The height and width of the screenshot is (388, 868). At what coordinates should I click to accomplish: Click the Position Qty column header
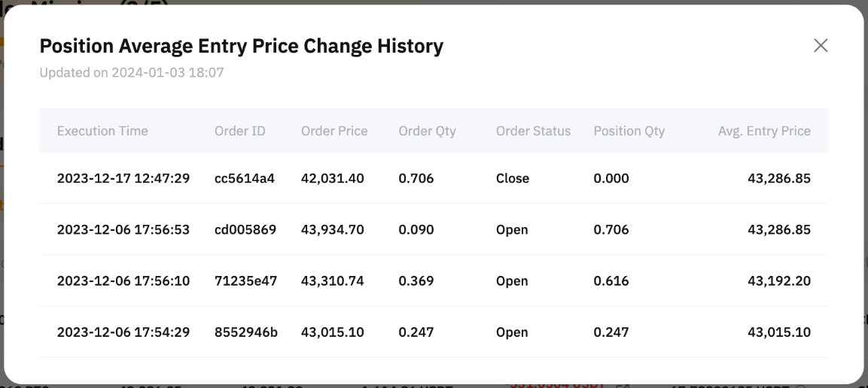[629, 131]
